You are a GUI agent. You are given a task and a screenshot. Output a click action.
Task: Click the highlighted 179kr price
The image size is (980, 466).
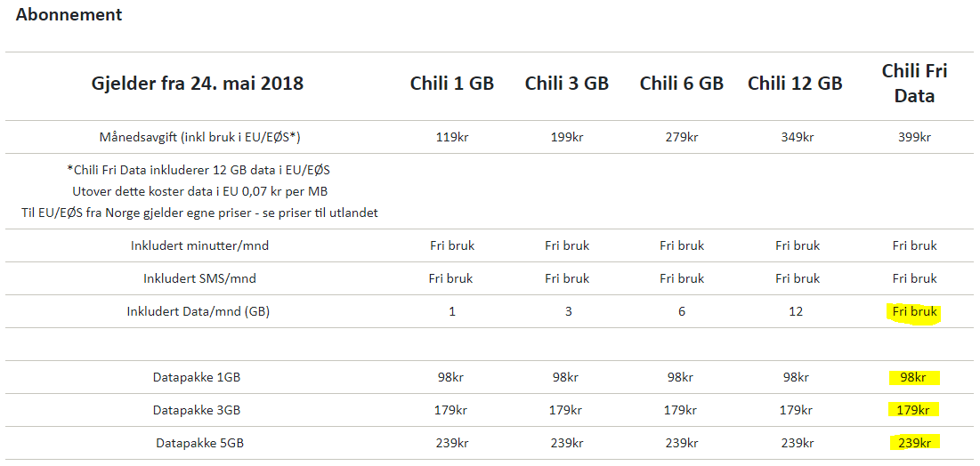click(x=913, y=410)
